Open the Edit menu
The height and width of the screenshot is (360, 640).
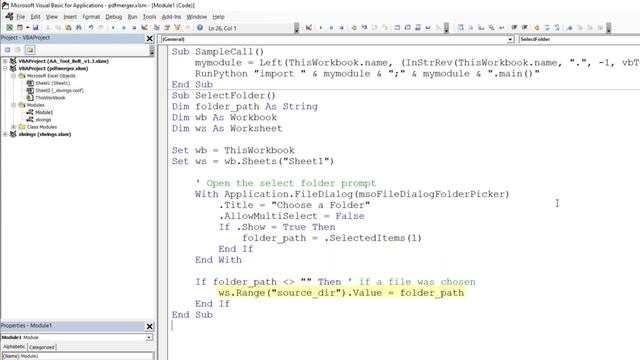coord(36,17)
